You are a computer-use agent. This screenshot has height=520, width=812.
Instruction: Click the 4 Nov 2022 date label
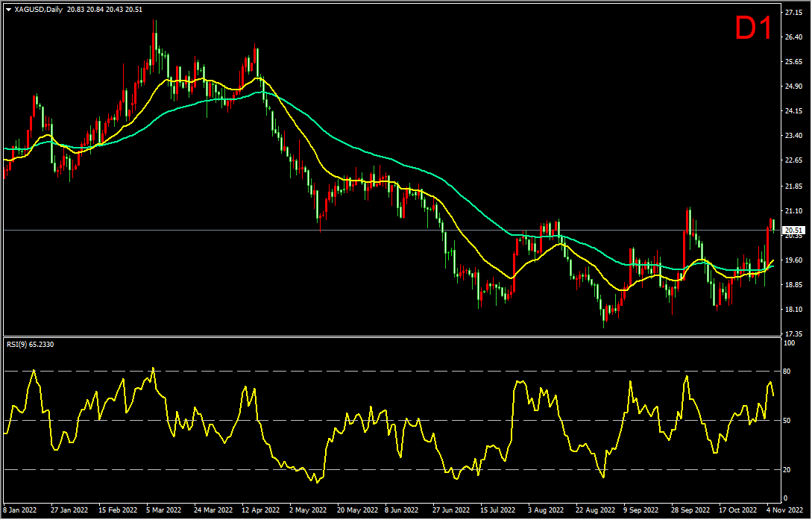[784, 510]
